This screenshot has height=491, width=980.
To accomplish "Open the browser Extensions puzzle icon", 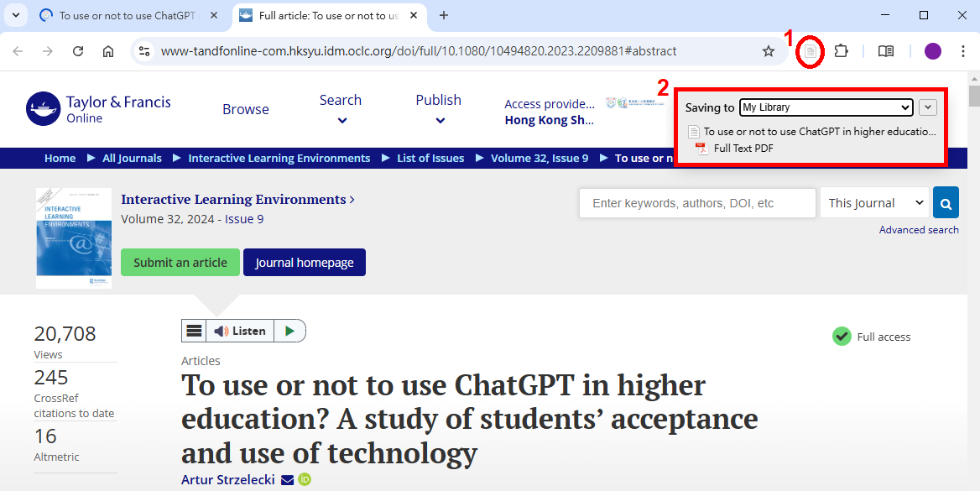I will (x=841, y=51).
